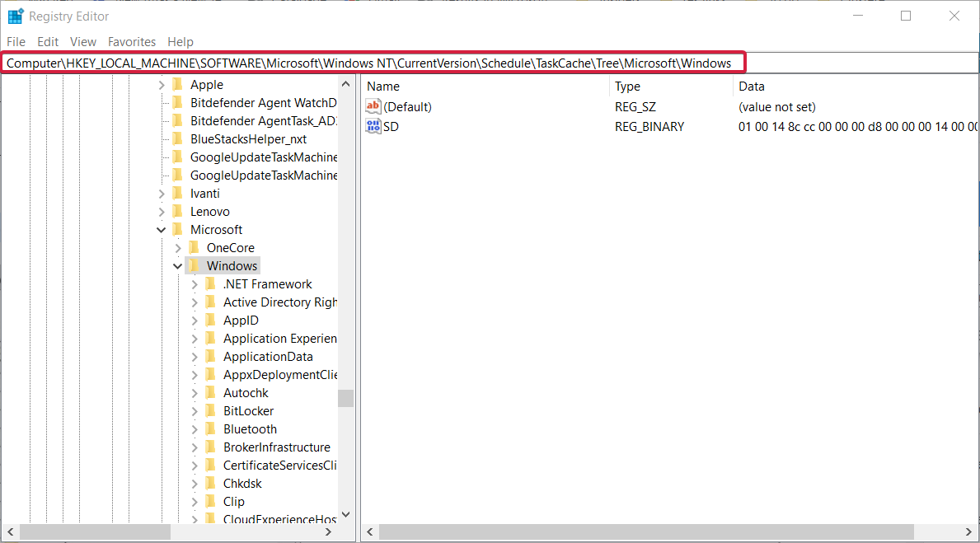Click the values pane horizontal scrollbar thumb
Viewport: 980px width, 543px height.
pyautogui.click(x=646, y=531)
